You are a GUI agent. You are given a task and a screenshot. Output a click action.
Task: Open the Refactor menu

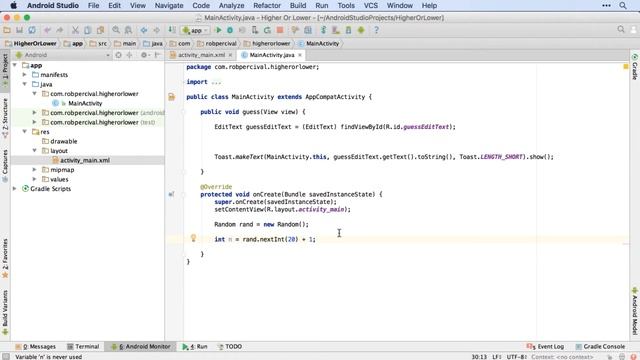(267, 6)
